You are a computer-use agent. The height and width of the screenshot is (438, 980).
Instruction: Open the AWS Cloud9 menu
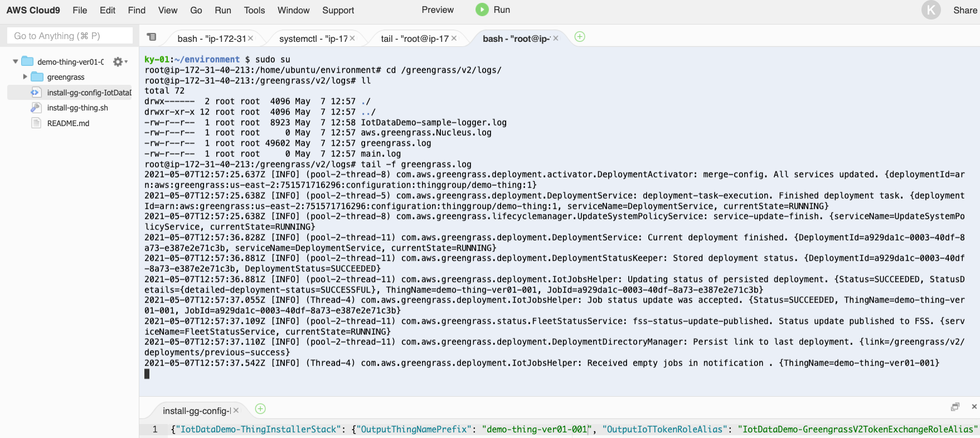point(33,10)
